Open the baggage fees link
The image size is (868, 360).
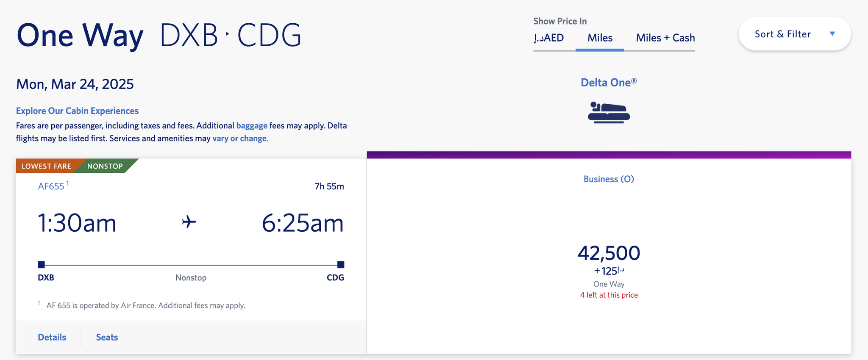tap(252, 125)
